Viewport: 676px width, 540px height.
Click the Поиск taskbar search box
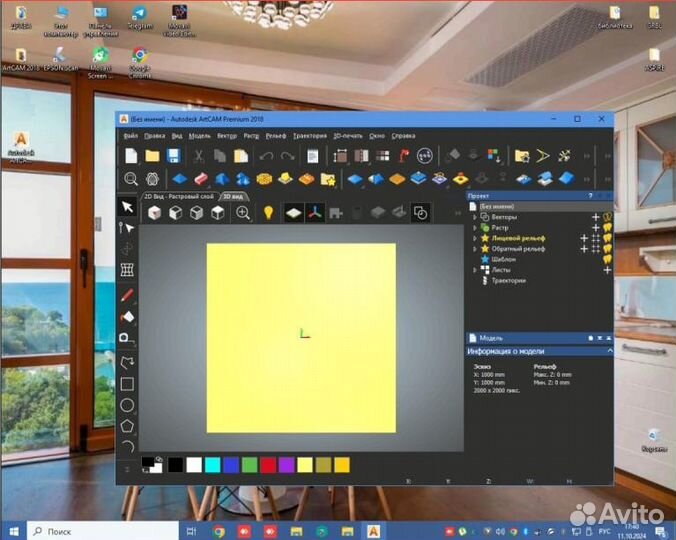[103, 531]
